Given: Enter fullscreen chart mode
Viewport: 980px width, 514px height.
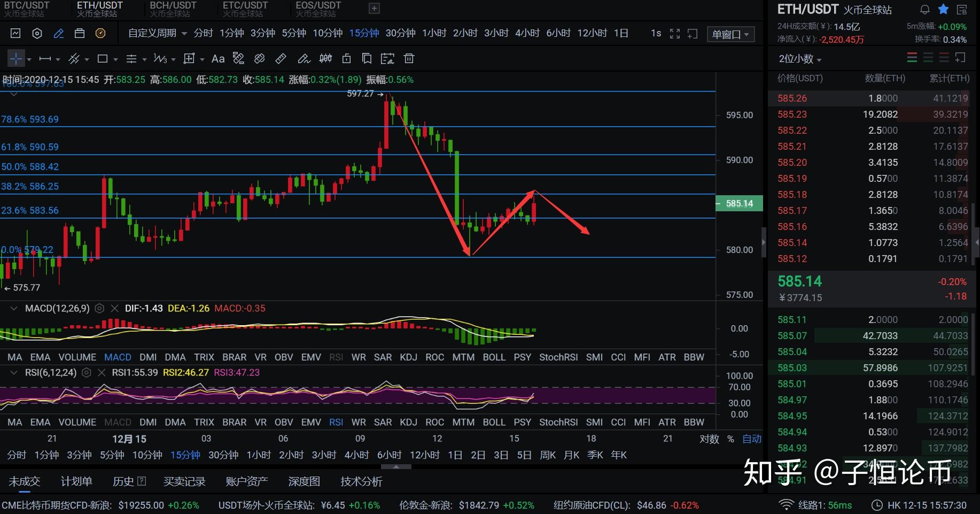Looking at the screenshot, I should click(x=675, y=33).
